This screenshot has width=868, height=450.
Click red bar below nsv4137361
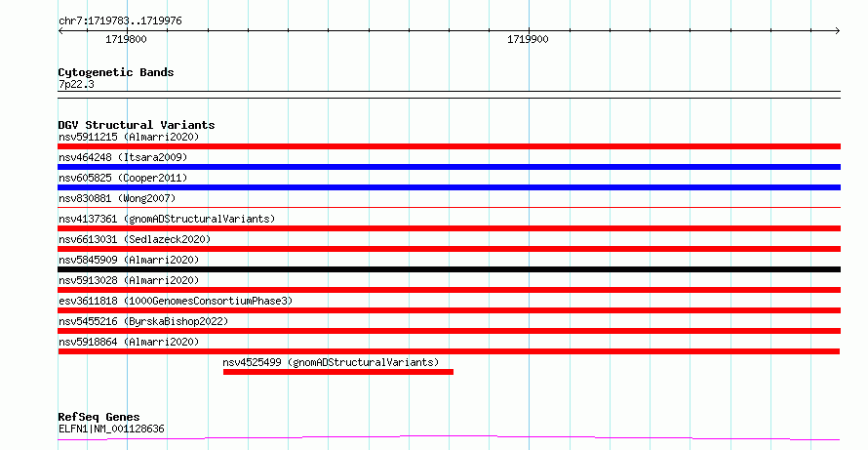coord(449,228)
